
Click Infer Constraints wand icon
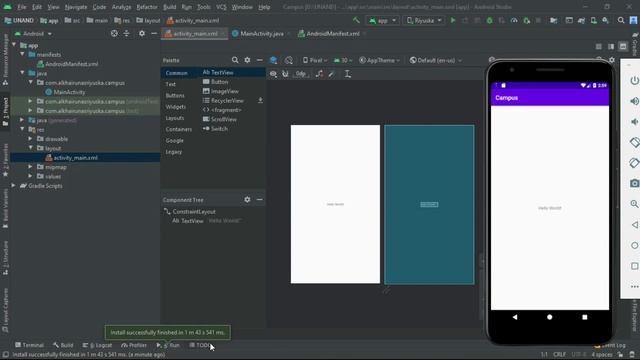(331, 74)
